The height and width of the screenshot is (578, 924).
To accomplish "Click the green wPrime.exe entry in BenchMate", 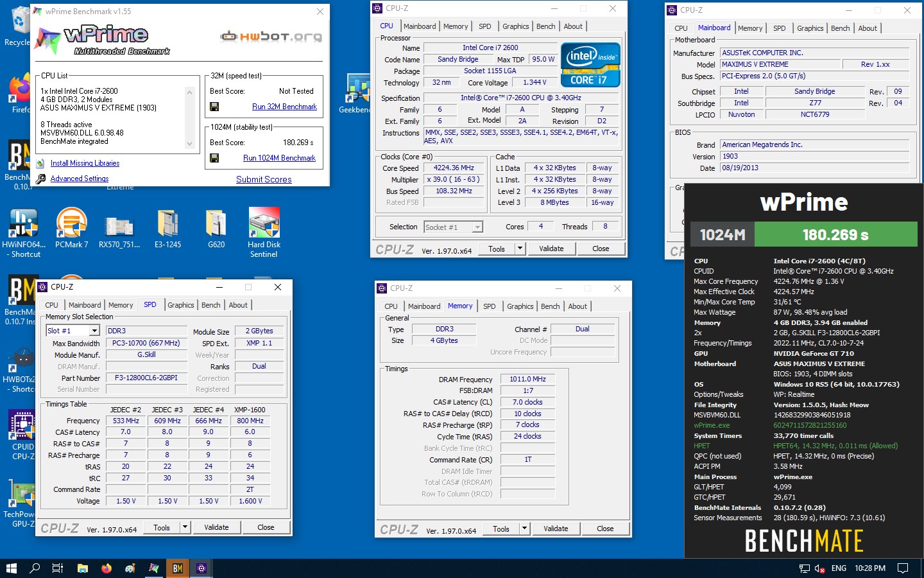I will pyautogui.click(x=712, y=425).
